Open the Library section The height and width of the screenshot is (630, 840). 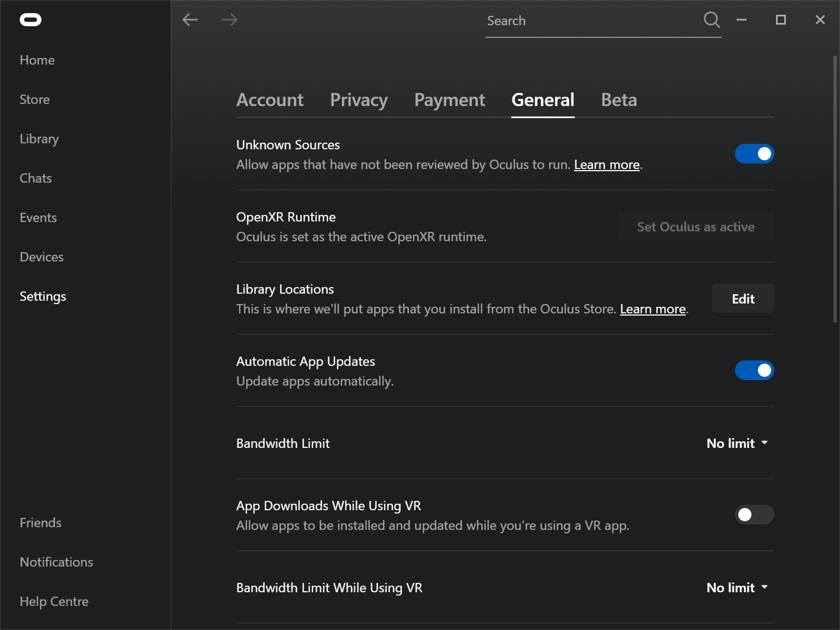pos(39,138)
